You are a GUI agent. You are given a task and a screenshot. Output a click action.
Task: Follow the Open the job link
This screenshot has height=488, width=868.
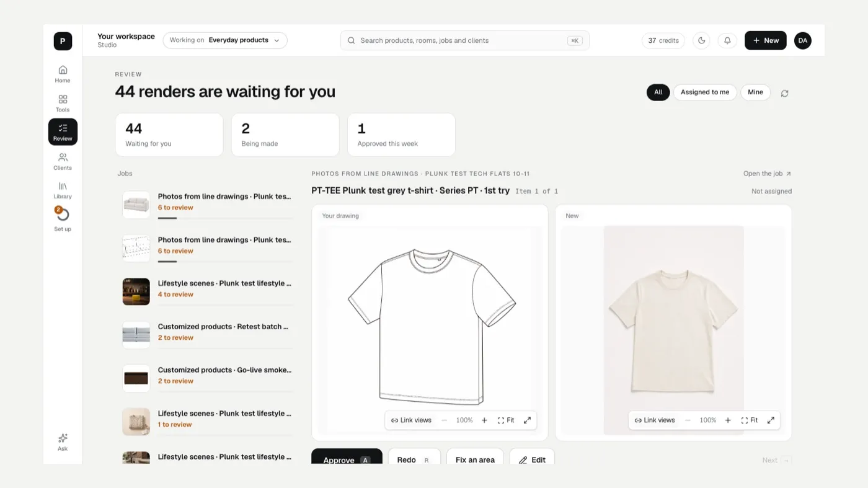click(x=768, y=174)
